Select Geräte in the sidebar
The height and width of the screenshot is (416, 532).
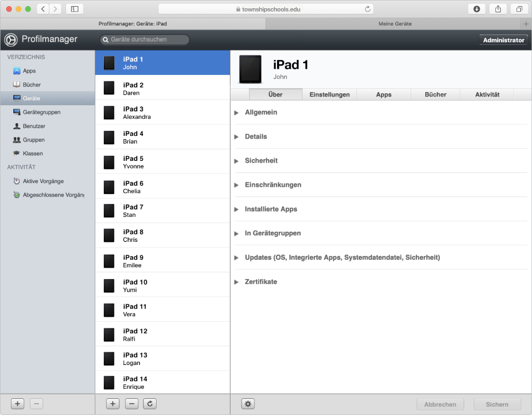tap(48, 99)
